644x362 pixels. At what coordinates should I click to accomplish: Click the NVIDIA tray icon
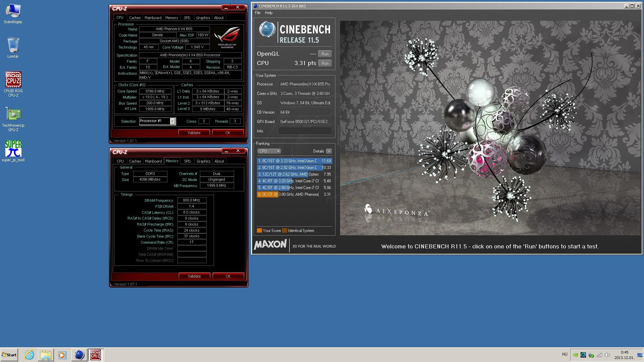point(576,355)
